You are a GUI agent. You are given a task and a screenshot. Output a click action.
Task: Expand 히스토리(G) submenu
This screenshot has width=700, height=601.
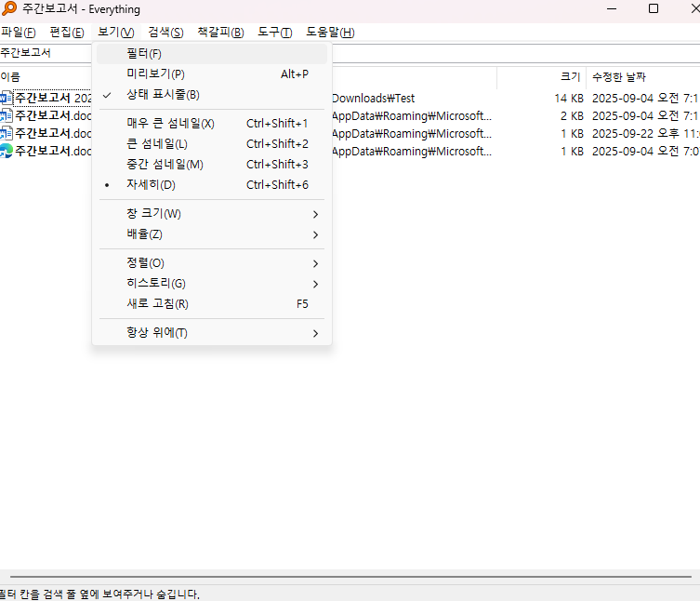(212, 284)
